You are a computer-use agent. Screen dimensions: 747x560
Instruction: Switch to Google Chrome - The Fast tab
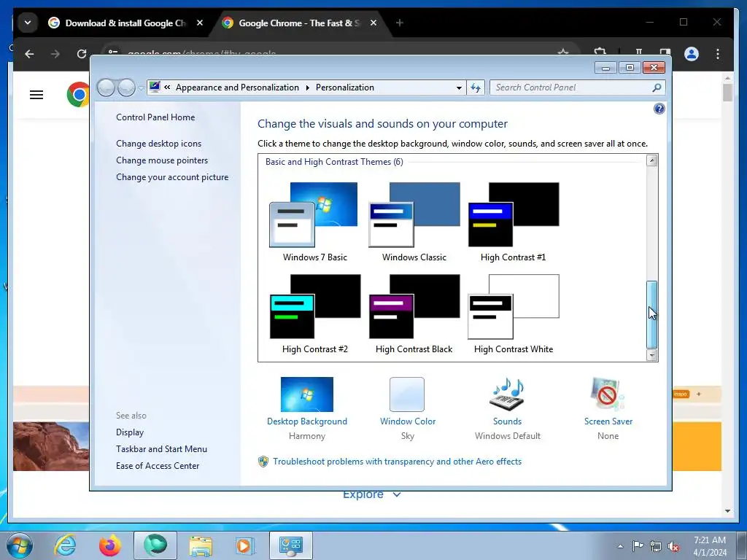[298, 23]
